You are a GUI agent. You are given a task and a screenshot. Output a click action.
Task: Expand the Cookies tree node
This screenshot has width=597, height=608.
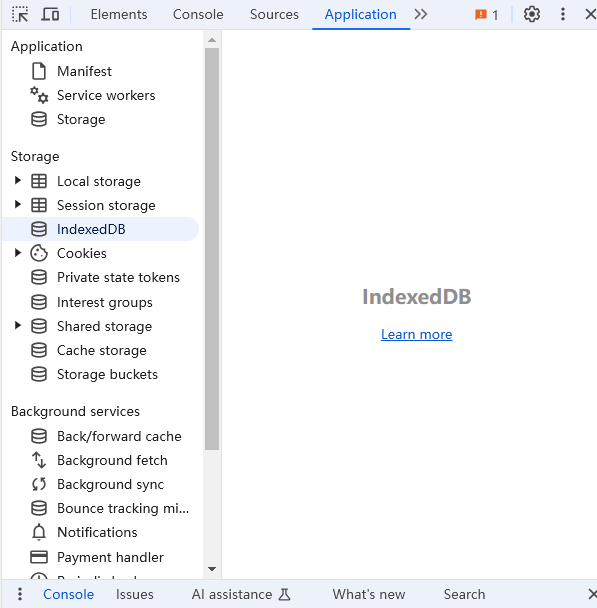click(17, 252)
